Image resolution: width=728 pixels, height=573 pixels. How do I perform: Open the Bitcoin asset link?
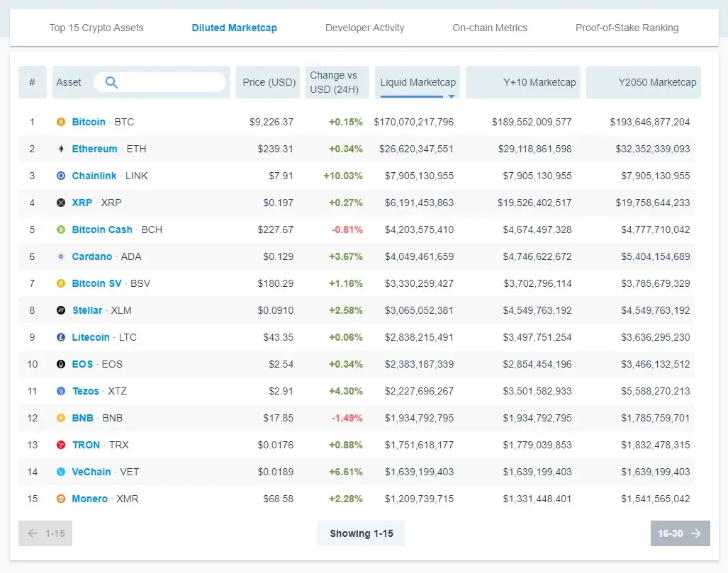89,122
